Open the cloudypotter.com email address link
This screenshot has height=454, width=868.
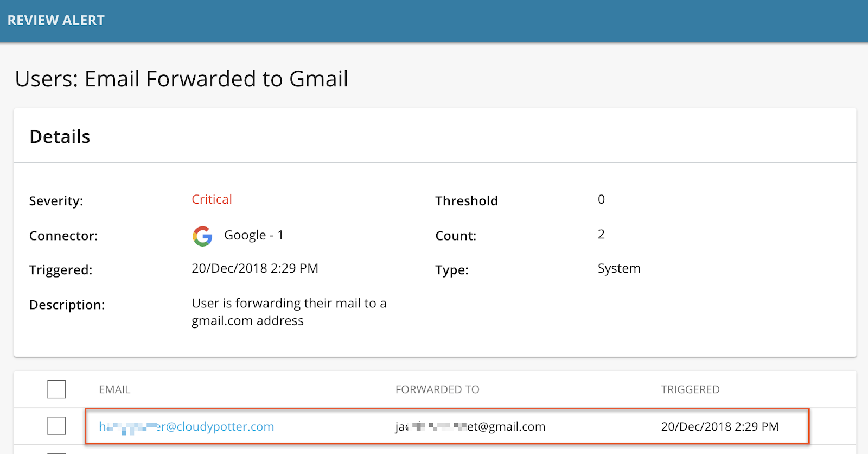pos(187,426)
